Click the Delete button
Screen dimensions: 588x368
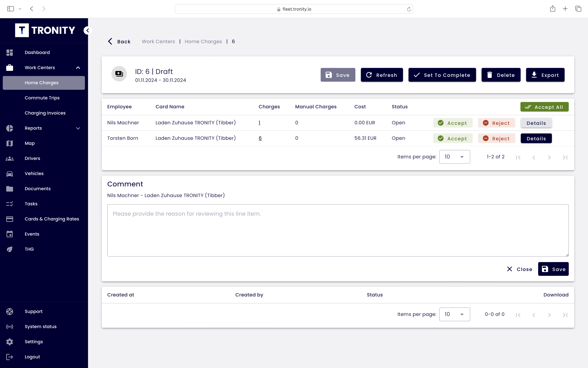pyautogui.click(x=501, y=75)
